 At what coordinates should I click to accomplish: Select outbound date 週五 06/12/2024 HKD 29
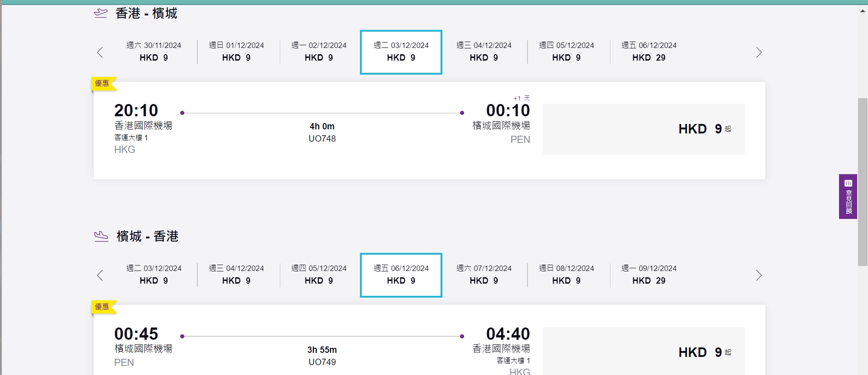point(649,52)
